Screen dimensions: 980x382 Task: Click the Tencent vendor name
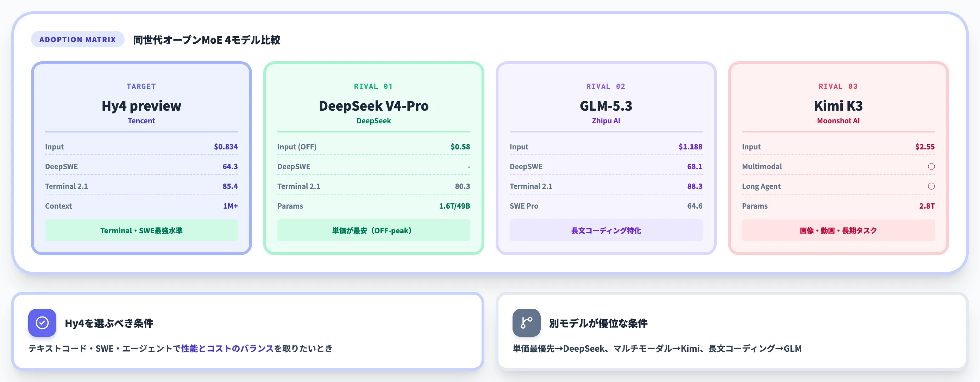[x=141, y=121]
